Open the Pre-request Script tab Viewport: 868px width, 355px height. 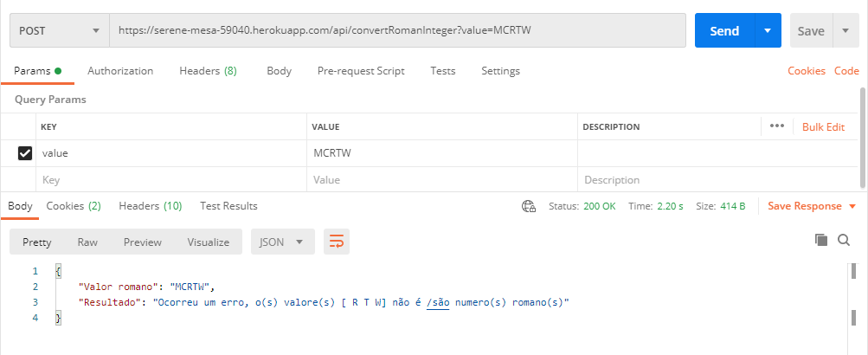click(x=361, y=71)
